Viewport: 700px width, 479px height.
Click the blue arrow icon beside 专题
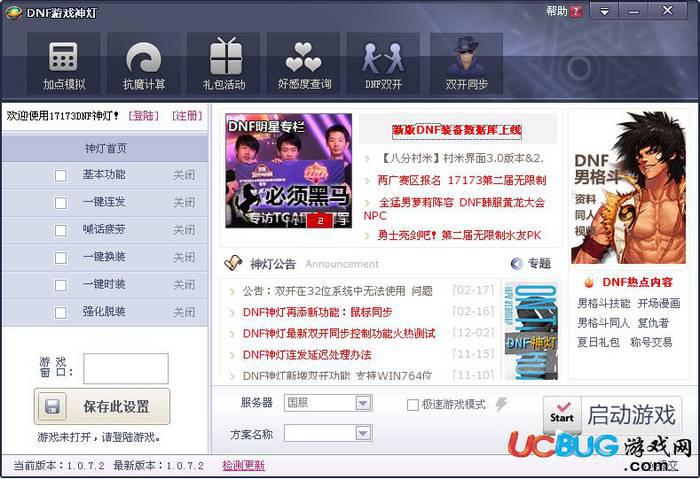(516, 263)
